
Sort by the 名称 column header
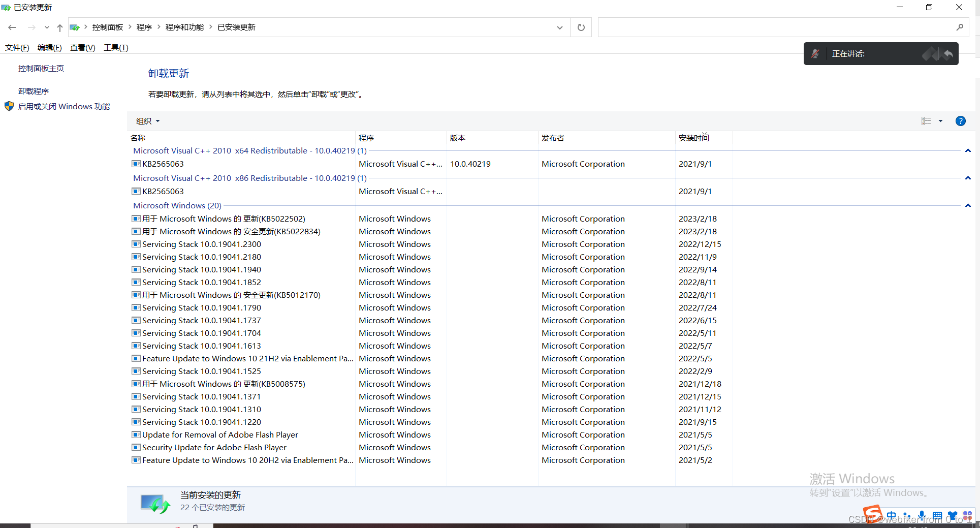click(x=241, y=138)
